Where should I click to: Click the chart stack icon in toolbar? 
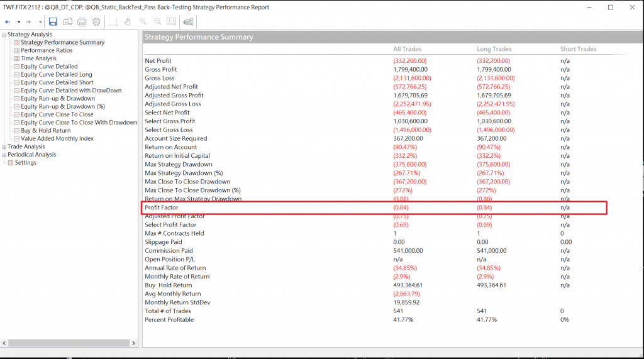[187, 22]
